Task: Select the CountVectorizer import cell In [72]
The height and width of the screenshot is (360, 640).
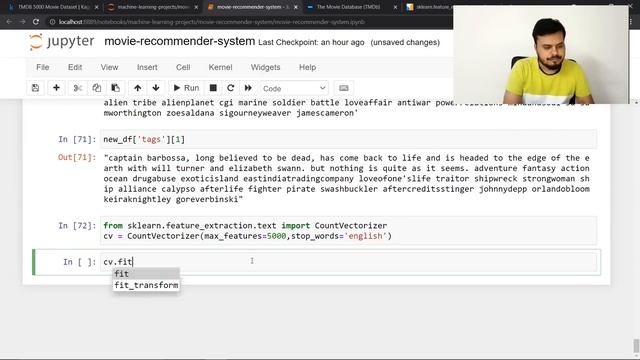Action: pyautogui.click(x=348, y=231)
